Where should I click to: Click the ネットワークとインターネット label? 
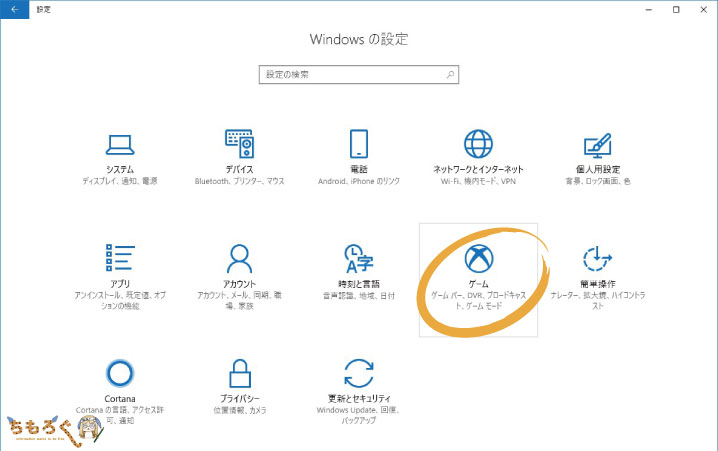tap(479, 169)
